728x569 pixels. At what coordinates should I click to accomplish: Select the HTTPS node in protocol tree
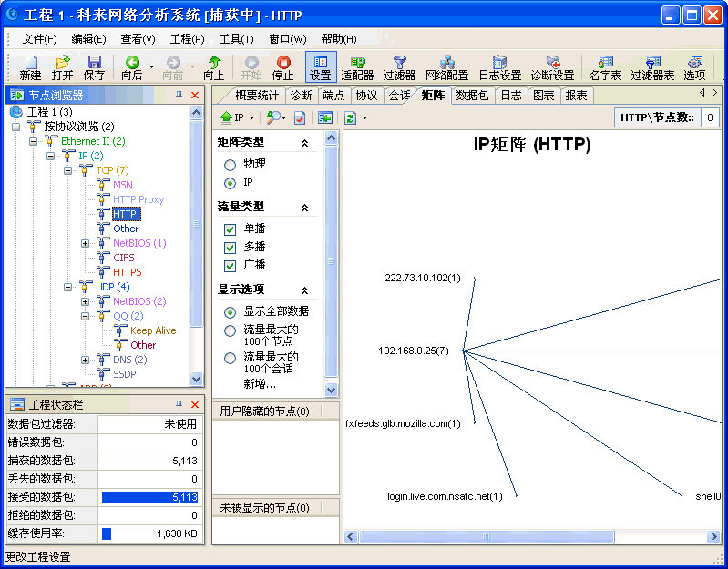coord(127,272)
